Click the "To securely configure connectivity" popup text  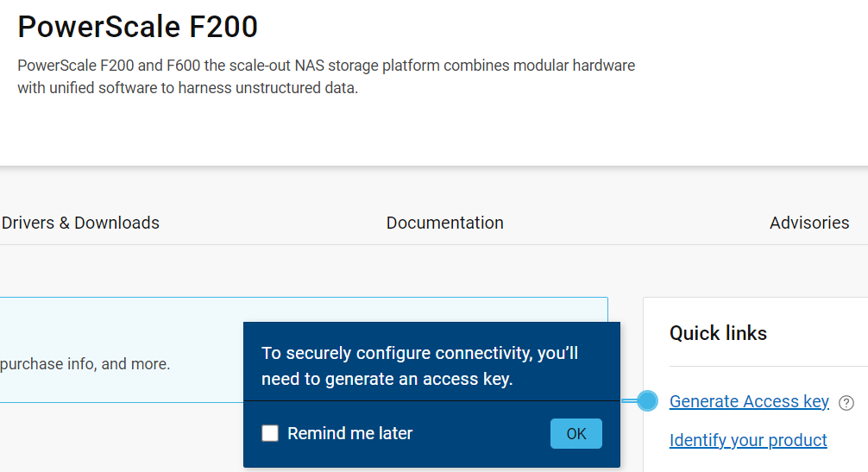point(419,353)
